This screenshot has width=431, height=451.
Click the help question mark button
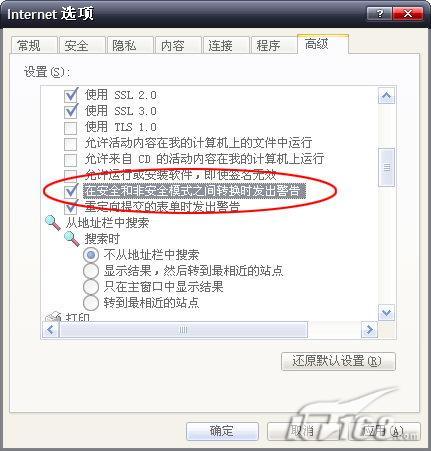[380, 14]
